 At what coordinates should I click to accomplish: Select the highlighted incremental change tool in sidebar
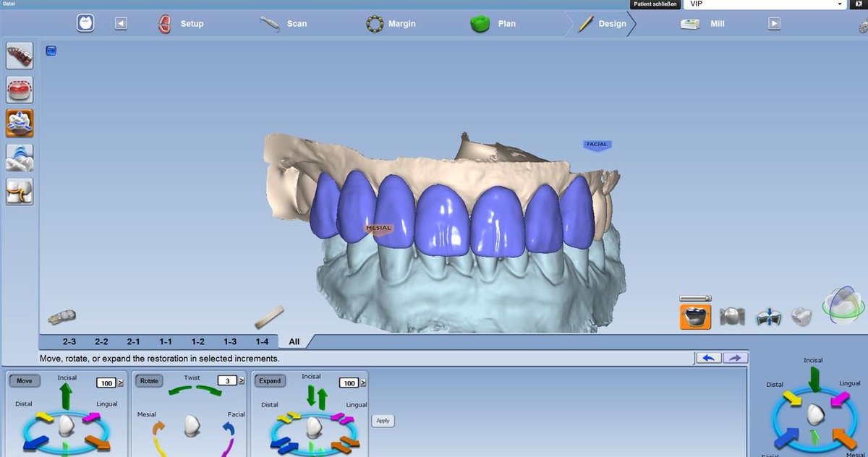[x=20, y=124]
